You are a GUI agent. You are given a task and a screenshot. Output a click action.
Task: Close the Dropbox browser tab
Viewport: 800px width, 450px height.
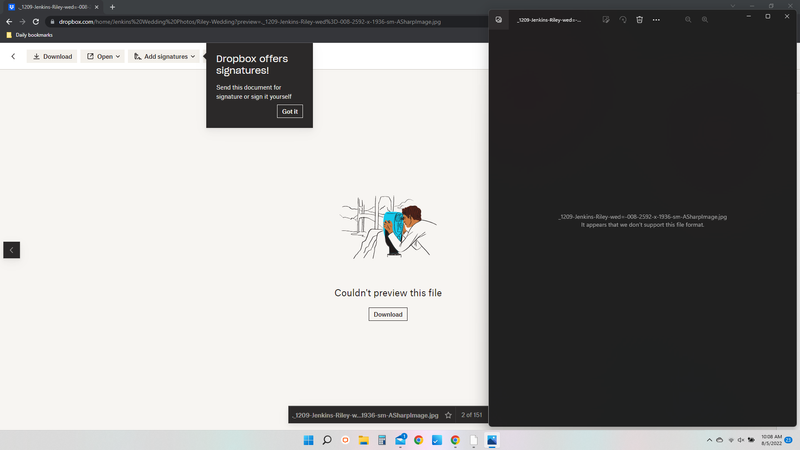(x=96, y=7)
